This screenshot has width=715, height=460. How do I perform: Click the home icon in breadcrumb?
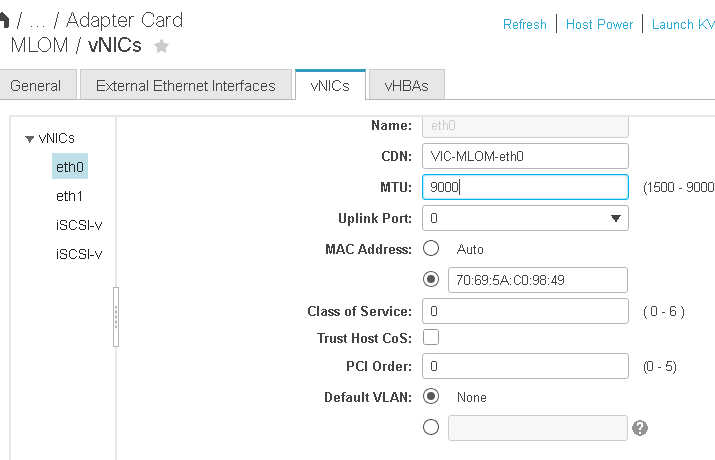pyautogui.click(x=4, y=20)
